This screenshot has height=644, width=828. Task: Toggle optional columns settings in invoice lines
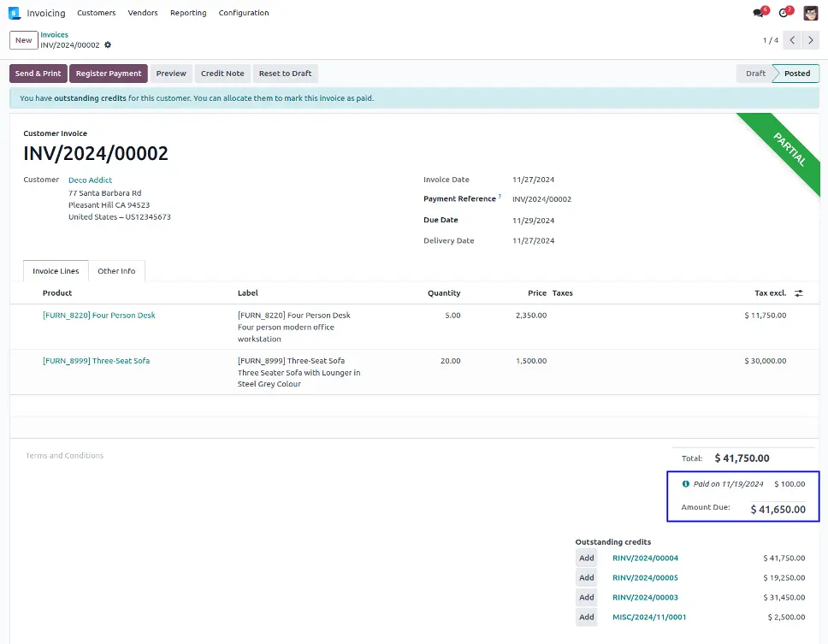(x=799, y=293)
